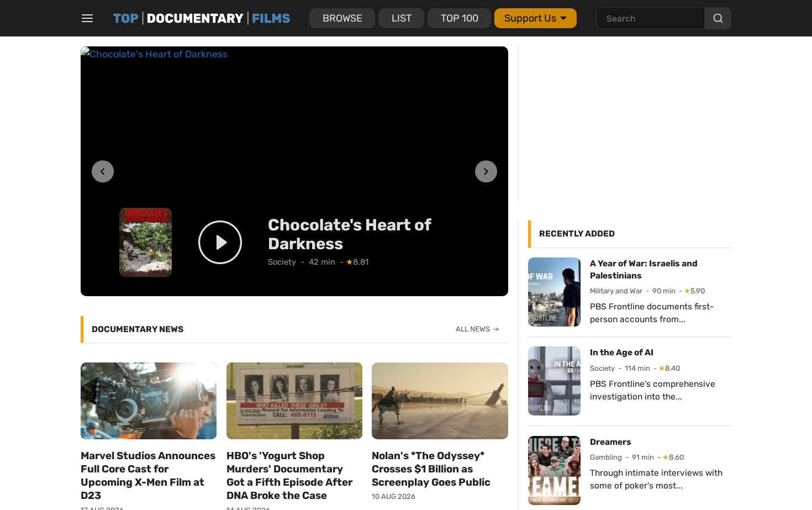Image resolution: width=812 pixels, height=510 pixels.
Task: Open the Top Documentary Films logo
Action: click(202, 18)
